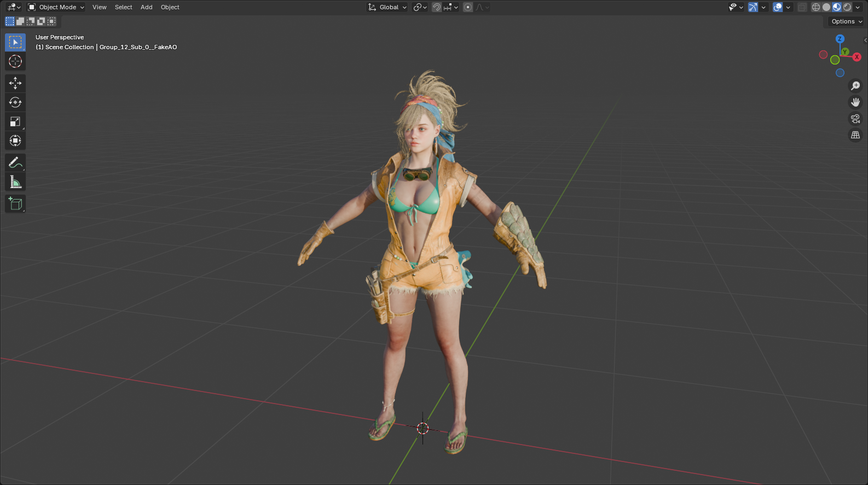This screenshot has height=485, width=868.
Task: Click the negative Z circle on gizmo
Action: click(840, 73)
